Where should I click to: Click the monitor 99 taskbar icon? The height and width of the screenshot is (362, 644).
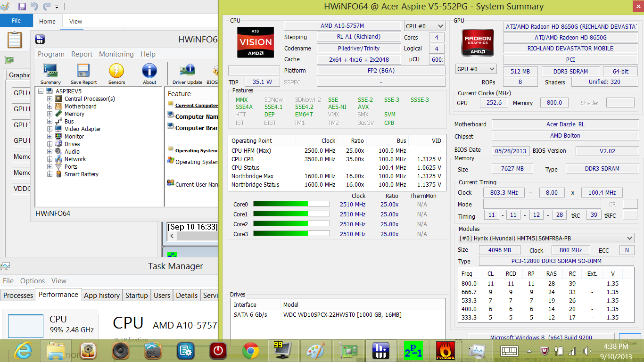pos(283,351)
